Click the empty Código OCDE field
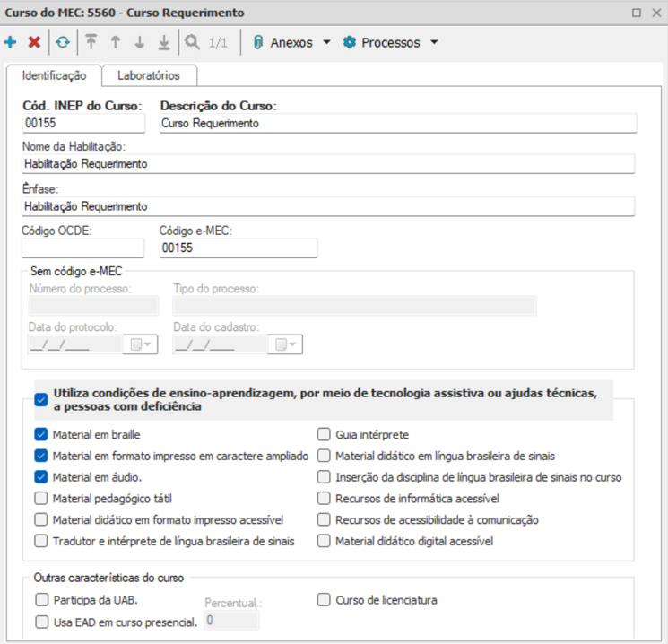668x644 pixels. coord(83,248)
